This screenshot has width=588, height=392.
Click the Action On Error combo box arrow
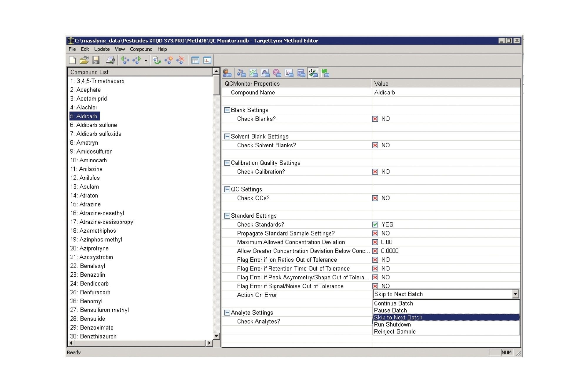pos(515,294)
